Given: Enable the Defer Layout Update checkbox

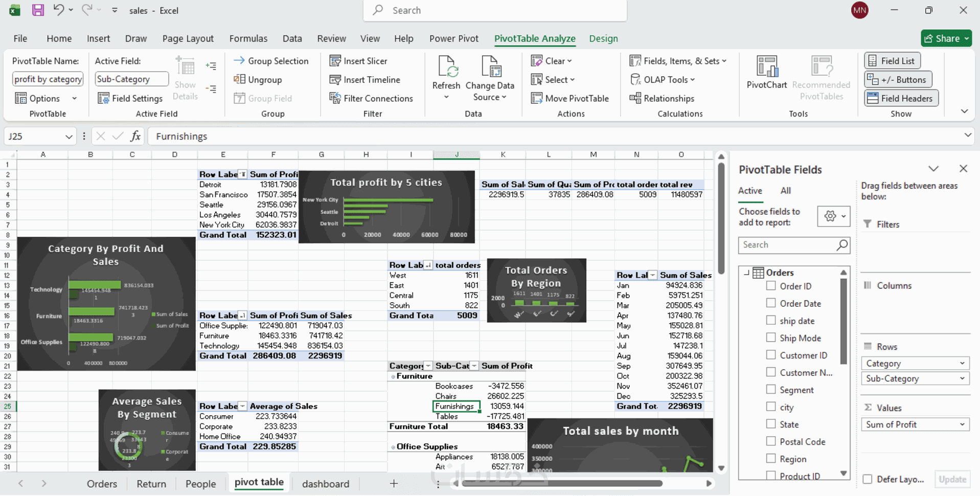Looking at the screenshot, I should click(868, 479).
